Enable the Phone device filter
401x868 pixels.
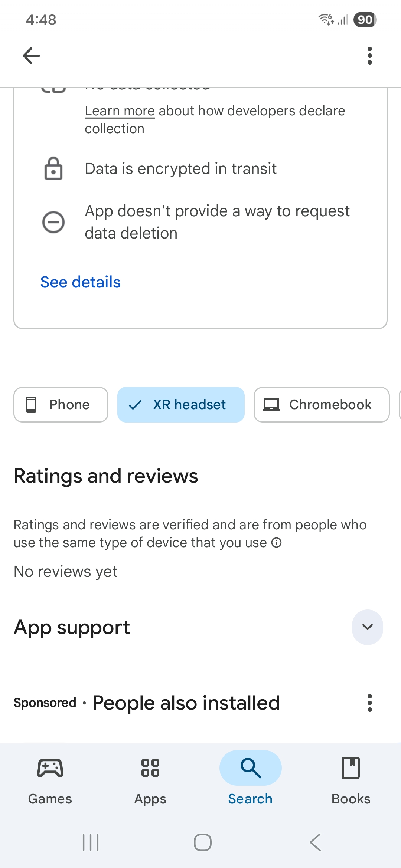pos(61,404)
